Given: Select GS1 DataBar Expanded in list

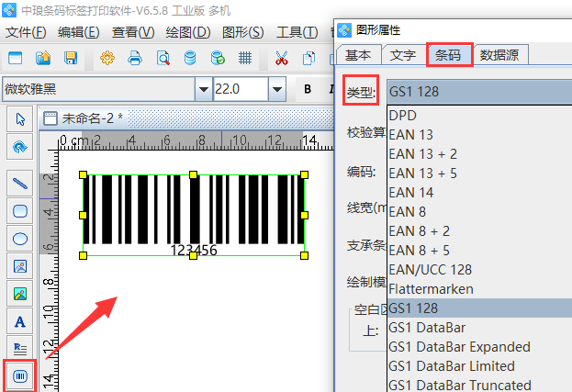Looking at the screenshot, I should [x=459, y=347].
